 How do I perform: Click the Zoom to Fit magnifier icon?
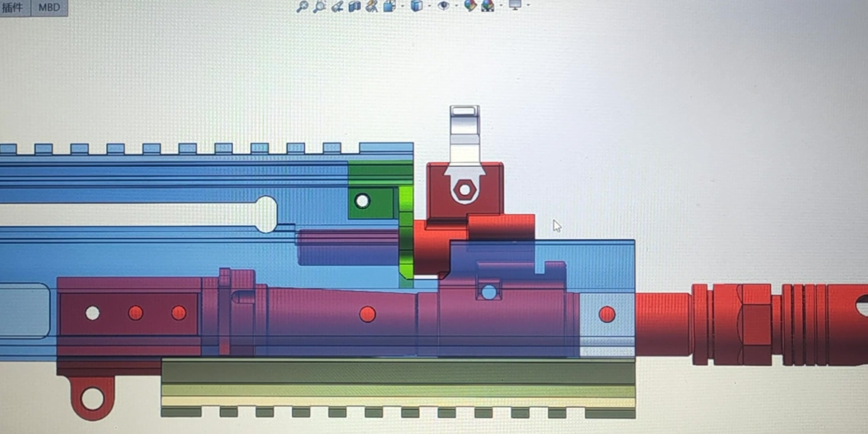(302, 6)
